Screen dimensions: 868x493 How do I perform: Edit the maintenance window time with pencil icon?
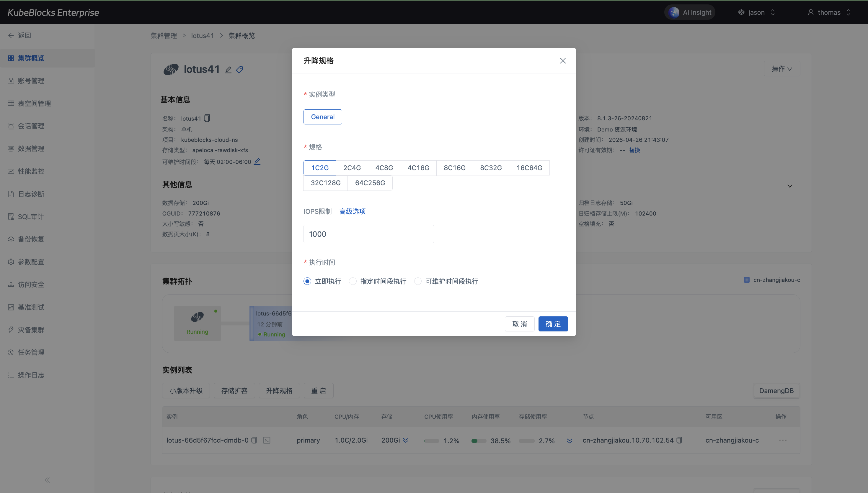coord(257,162)
